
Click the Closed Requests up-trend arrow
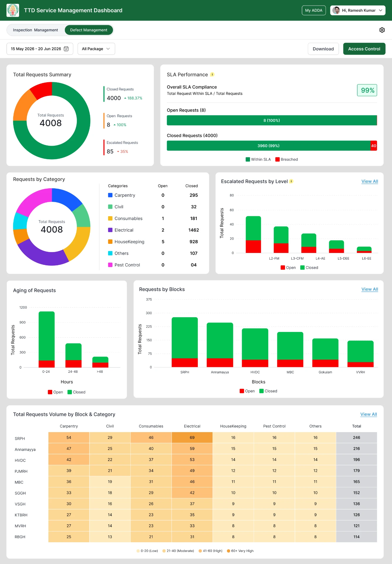[x=125, y=98]
